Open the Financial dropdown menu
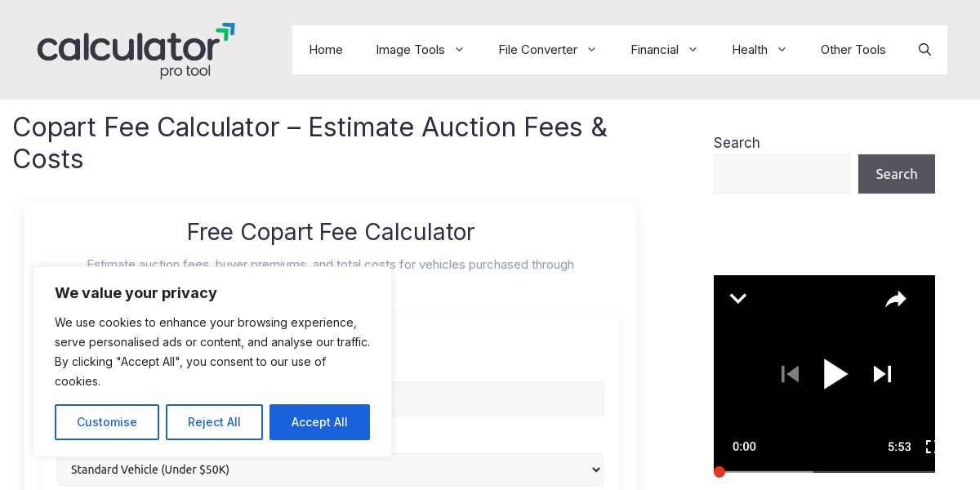The width and height of the screenshot is (980, 490). coord(664,50)
